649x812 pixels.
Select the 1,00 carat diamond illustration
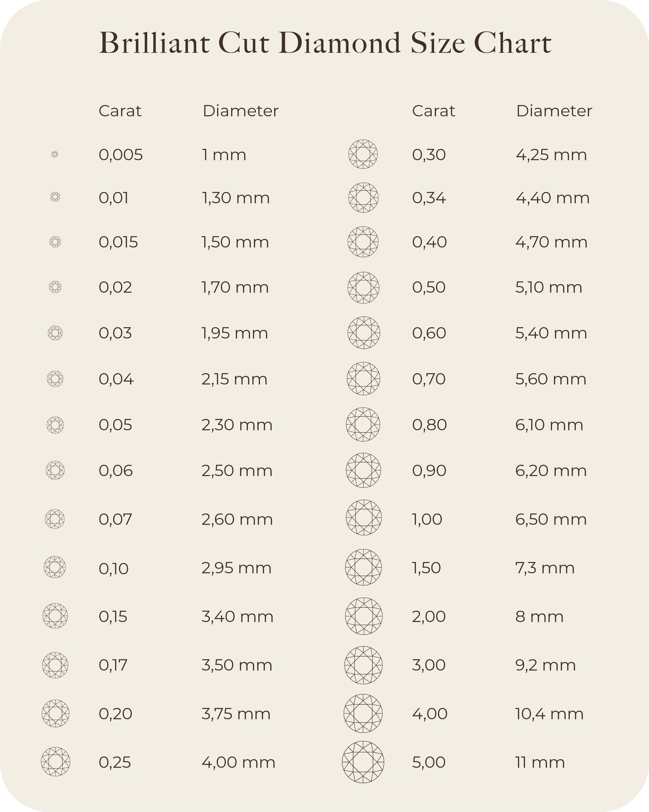364,518
